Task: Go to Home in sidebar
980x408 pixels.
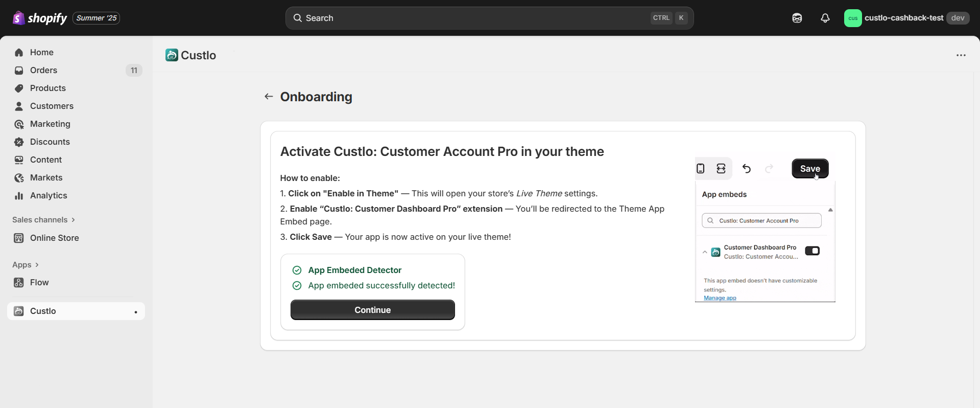Action: tap(76, 52)
